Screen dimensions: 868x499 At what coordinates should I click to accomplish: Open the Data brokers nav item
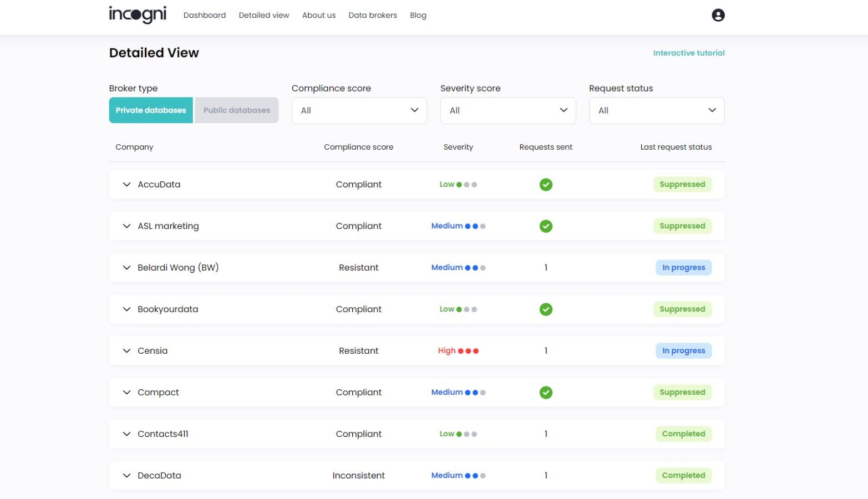click(373, 16)
